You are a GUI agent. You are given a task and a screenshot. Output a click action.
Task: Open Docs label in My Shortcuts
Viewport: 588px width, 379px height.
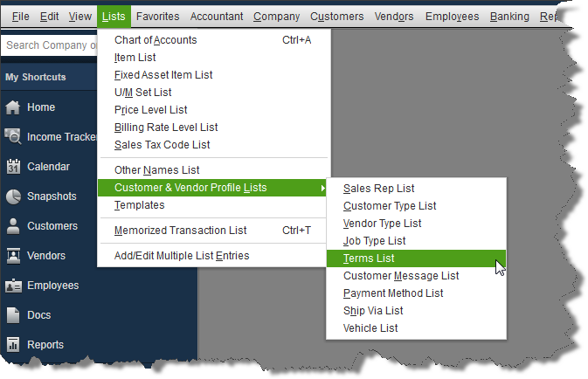(39, 315)
